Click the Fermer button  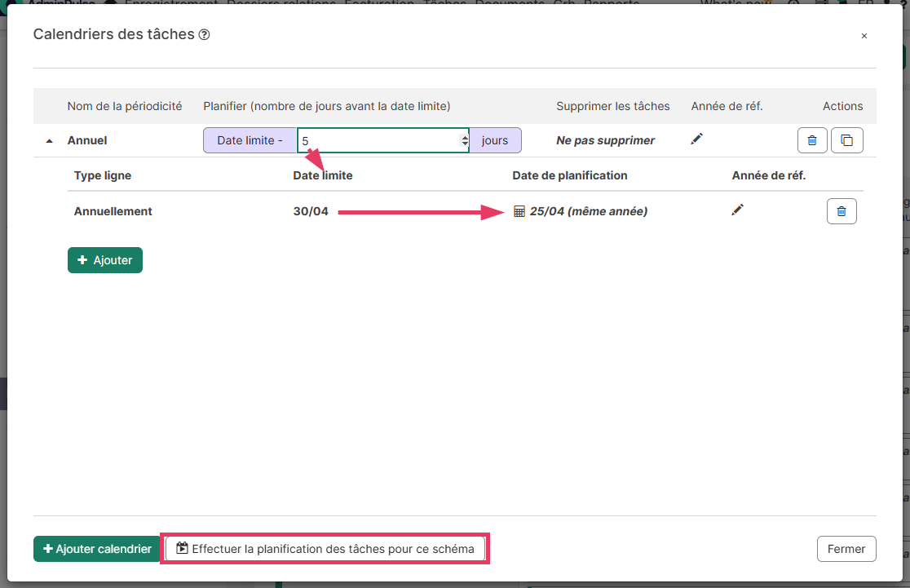point(846,549)
